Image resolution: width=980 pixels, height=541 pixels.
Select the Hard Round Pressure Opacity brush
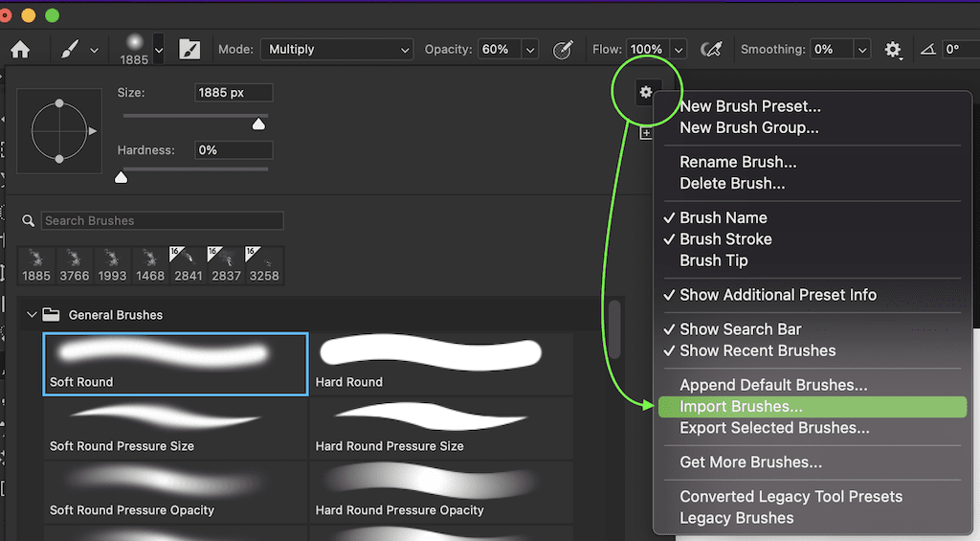coord(441,493)
